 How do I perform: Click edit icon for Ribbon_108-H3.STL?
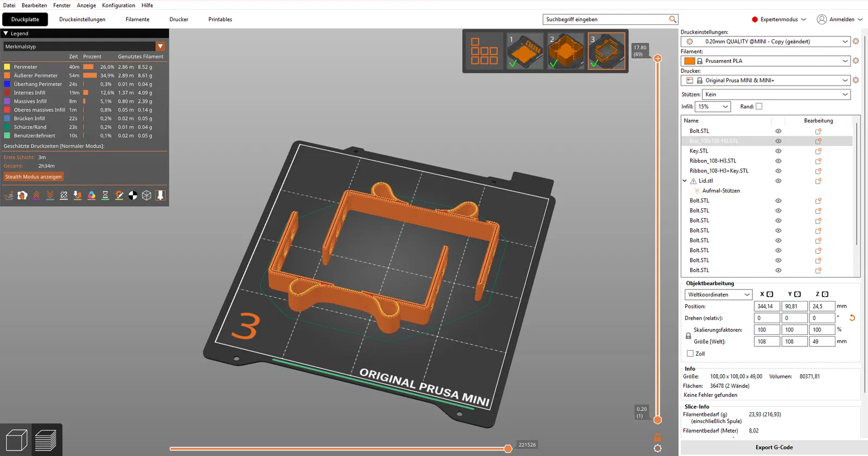click(818, 161)
